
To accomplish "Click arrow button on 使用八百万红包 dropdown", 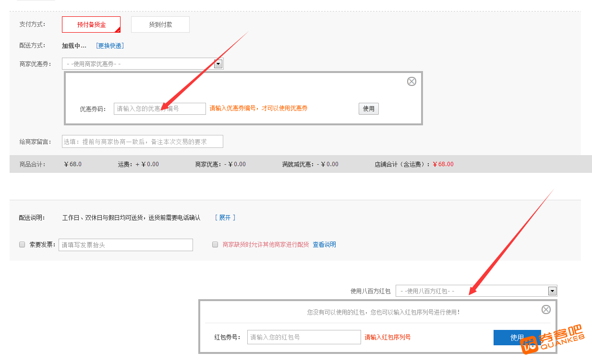I will 552,291.
